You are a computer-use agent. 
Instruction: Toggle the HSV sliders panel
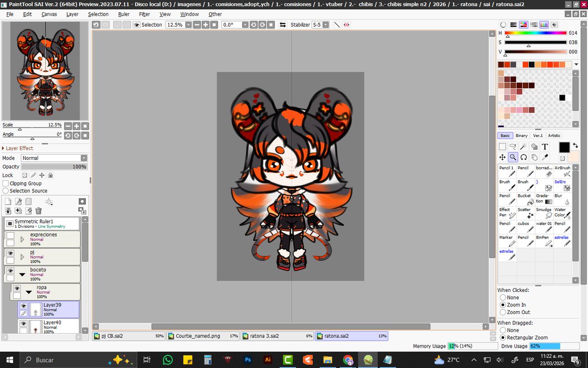[x=523, y=25]
